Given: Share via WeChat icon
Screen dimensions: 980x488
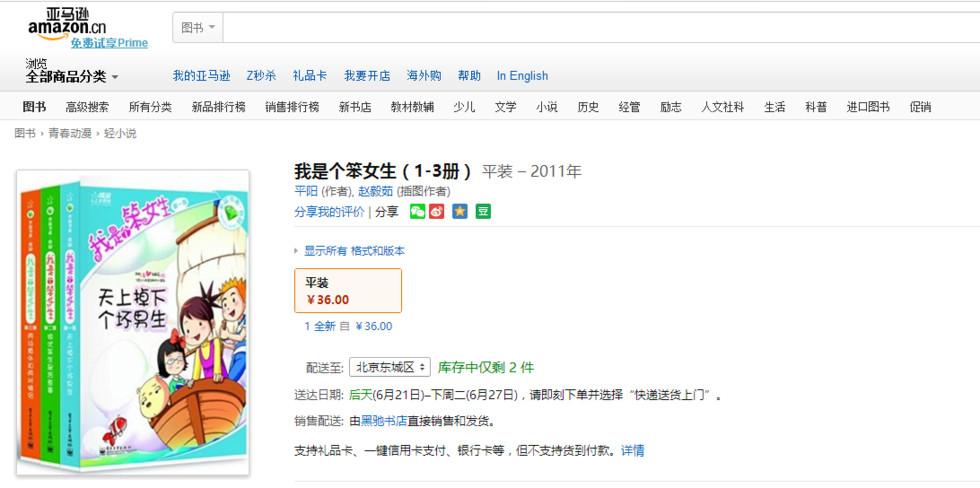Looking at the screenshot, I should pos(418,212).
